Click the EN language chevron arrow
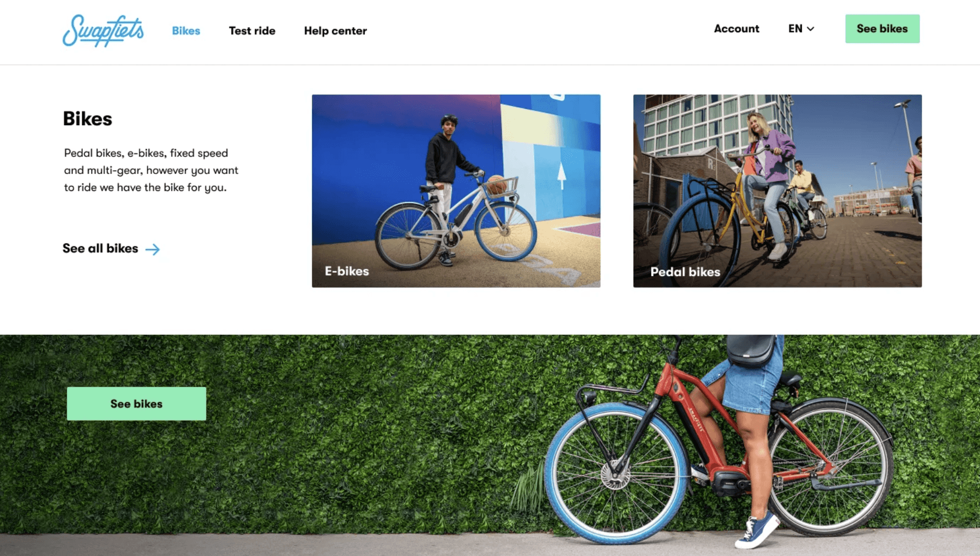The image size is (980, 556). [810, 29]
